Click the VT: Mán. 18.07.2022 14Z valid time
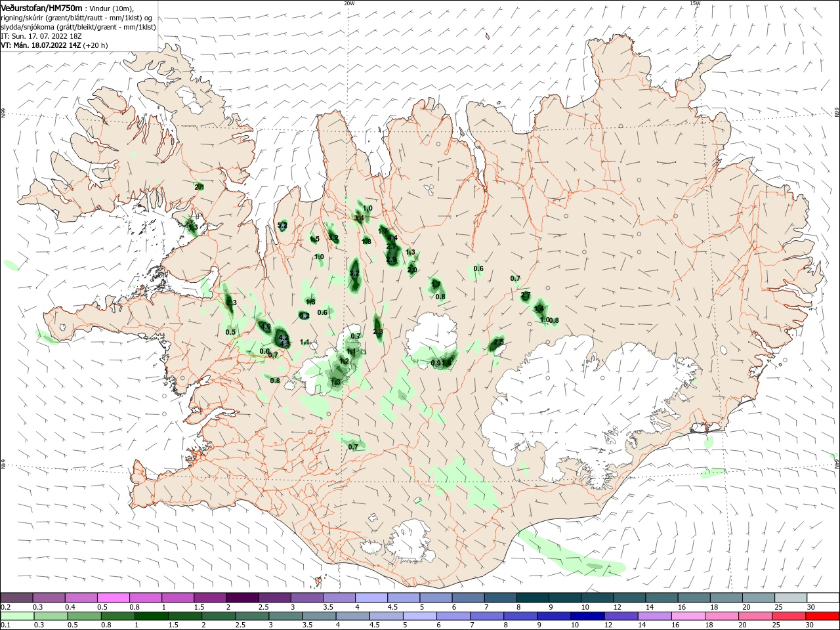840x630 pixels. tap(41, 45)
